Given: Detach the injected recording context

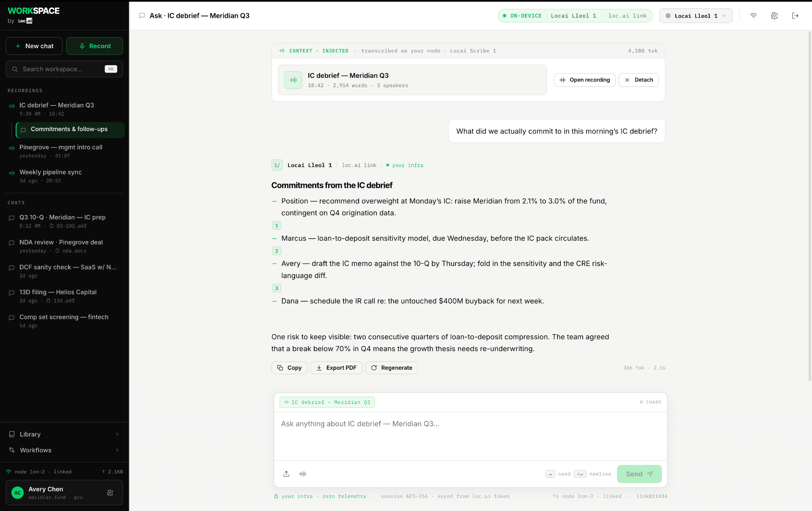Looking at the screenshot, I should coord(638,80).
